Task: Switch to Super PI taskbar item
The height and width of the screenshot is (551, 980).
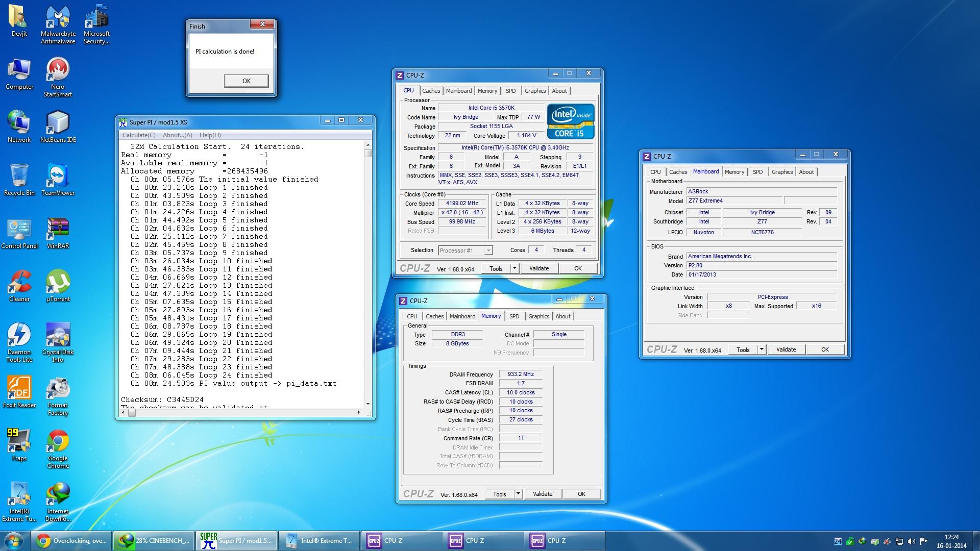Action: pos(236,541)
